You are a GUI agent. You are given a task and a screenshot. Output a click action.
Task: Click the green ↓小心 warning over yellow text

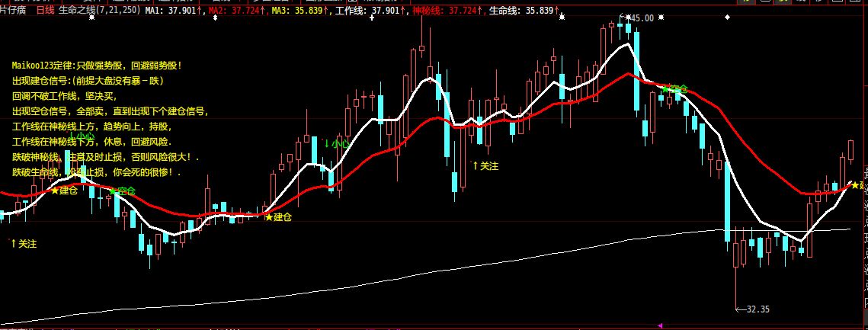click(82, 136)
